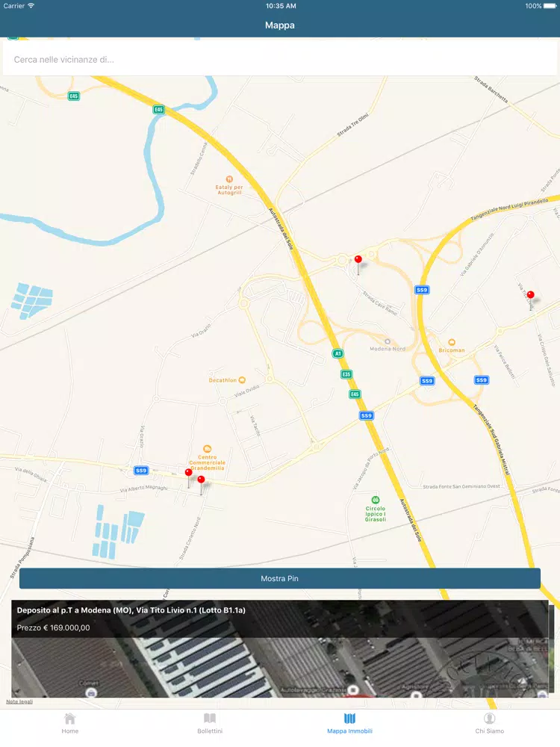Image resolution: width=560 pixels, height=747 pixels.
Task: Tap the Decathlon store icon
Action: (x=241, y=380)
